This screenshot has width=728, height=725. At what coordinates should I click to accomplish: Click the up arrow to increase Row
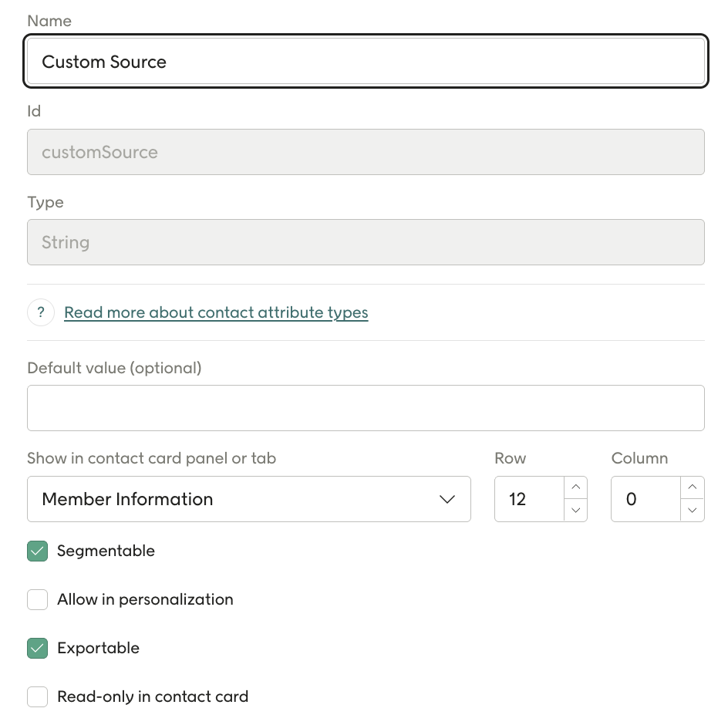pyautogui.click(x=576, y=487)
